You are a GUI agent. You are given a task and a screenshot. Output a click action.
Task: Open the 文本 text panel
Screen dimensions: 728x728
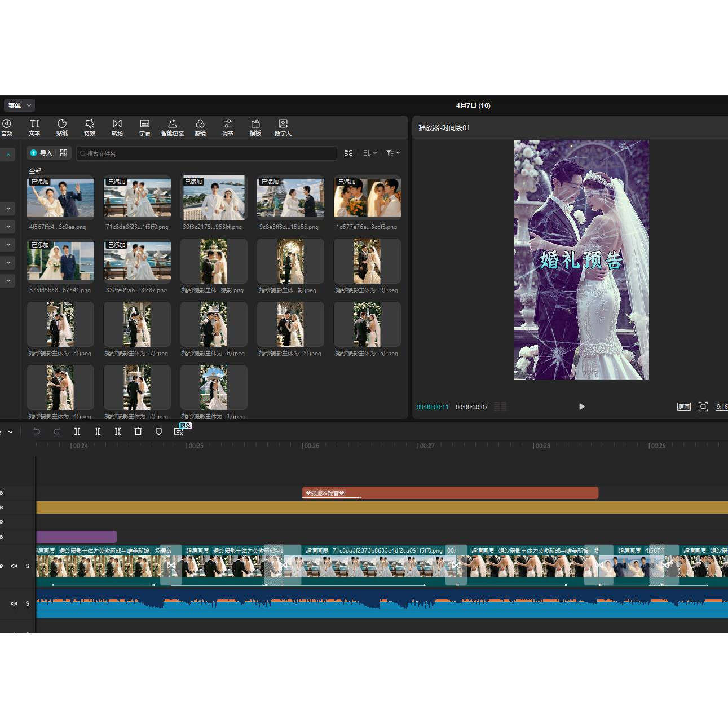click(x=34, y=127)
